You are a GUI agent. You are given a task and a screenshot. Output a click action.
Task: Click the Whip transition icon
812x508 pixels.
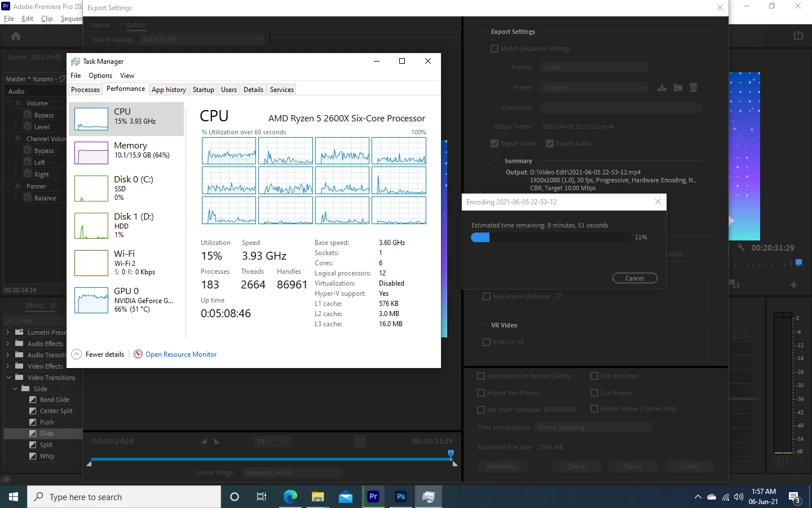tap(33, 456)
